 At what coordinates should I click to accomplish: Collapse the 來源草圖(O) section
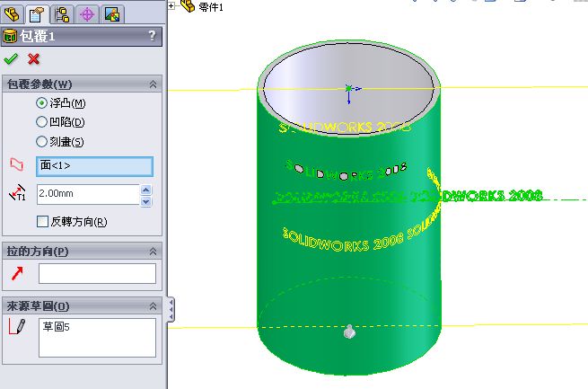pos(153,306)
